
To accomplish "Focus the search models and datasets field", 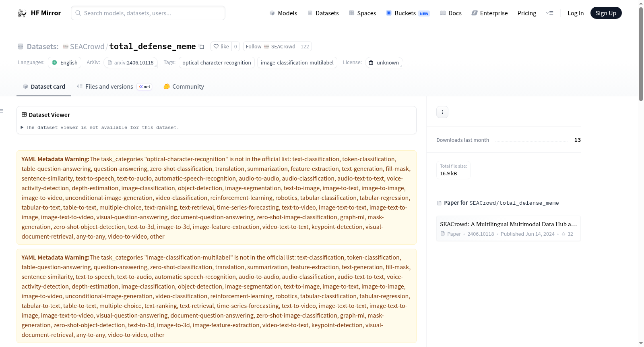I will 148,13.
